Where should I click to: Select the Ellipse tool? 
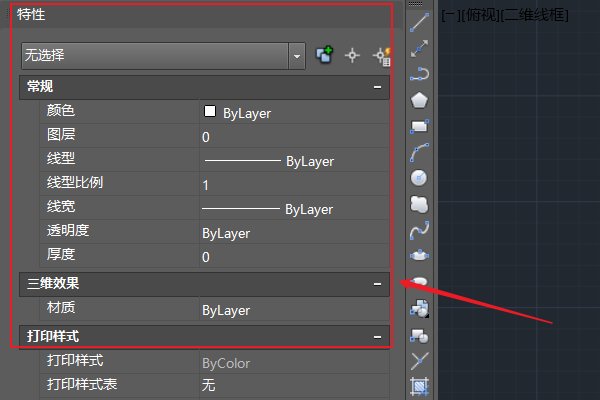419,255
